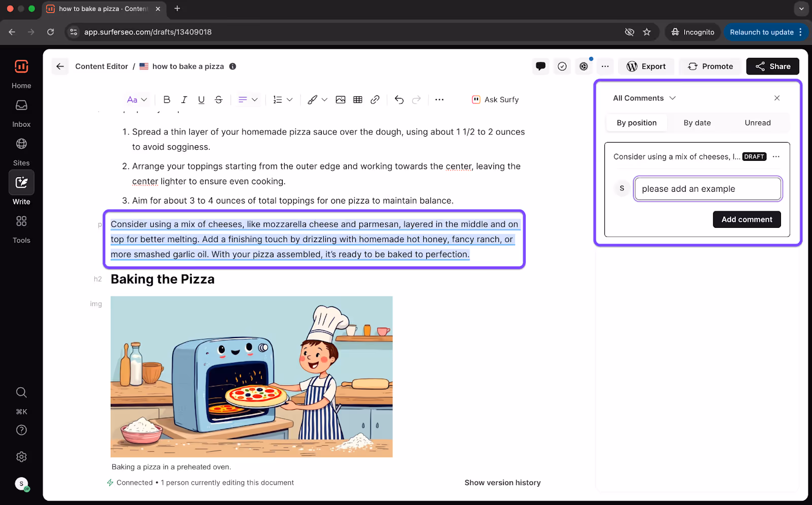Insert a link from toolbar
The image size is (812, 505).
[375, 99]
